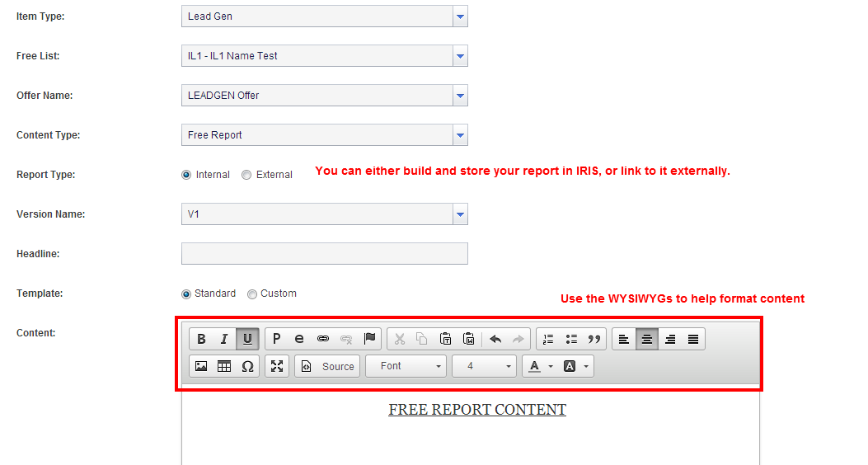Open text color picker

click(540, 366)
